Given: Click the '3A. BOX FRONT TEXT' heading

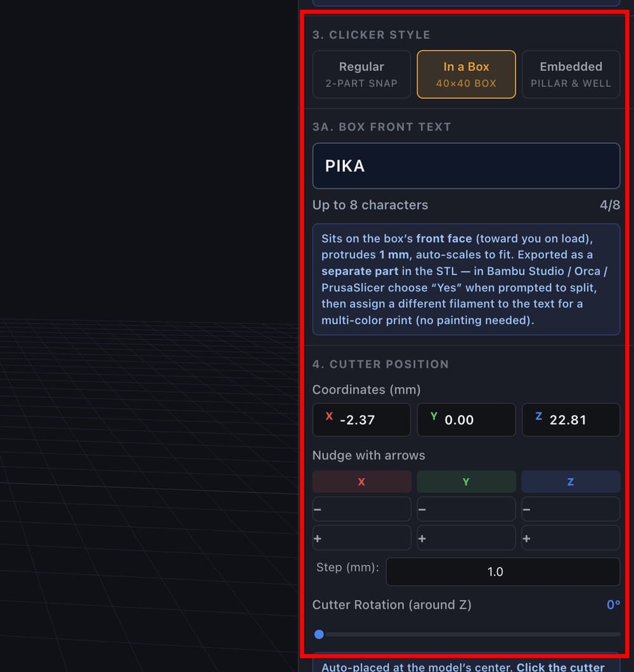Looking at the screenshot, I should 382,127.
